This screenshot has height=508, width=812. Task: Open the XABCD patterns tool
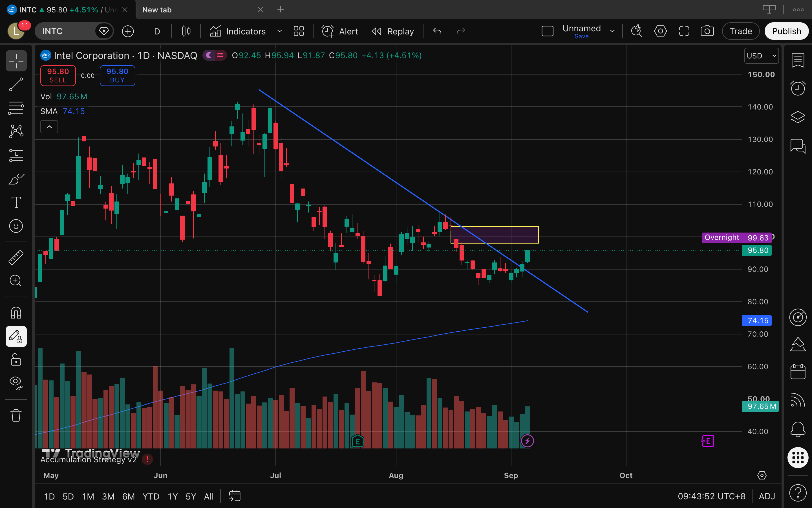coord(16,131)
